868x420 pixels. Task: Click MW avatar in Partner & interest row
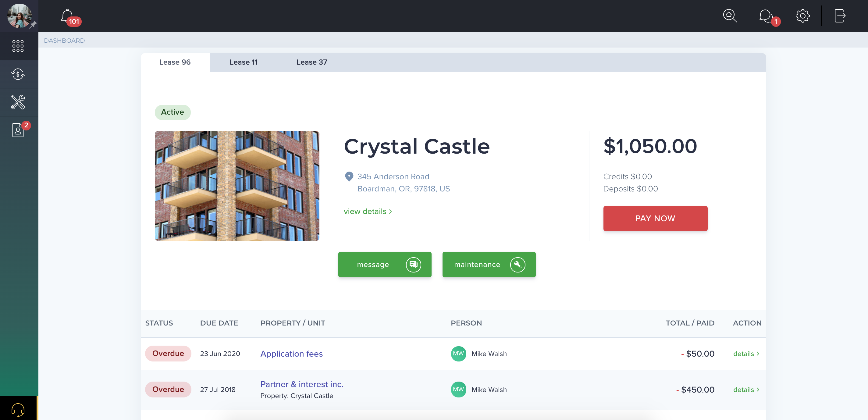(x=458, y=389)
